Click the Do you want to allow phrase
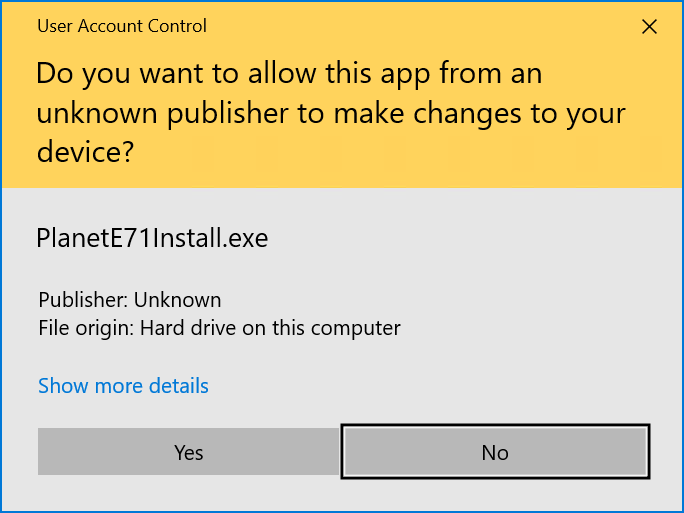Viewport: 684px width, 513px height. coord(176,73)
